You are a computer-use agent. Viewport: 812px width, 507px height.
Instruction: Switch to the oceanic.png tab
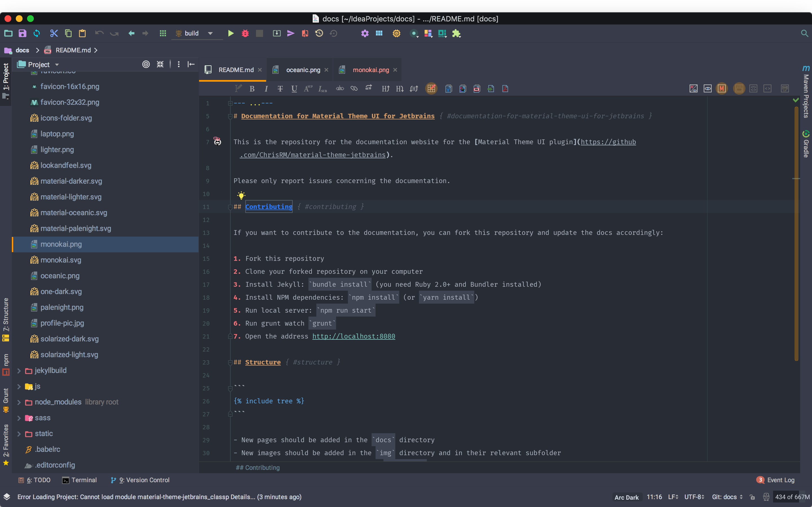303,70
